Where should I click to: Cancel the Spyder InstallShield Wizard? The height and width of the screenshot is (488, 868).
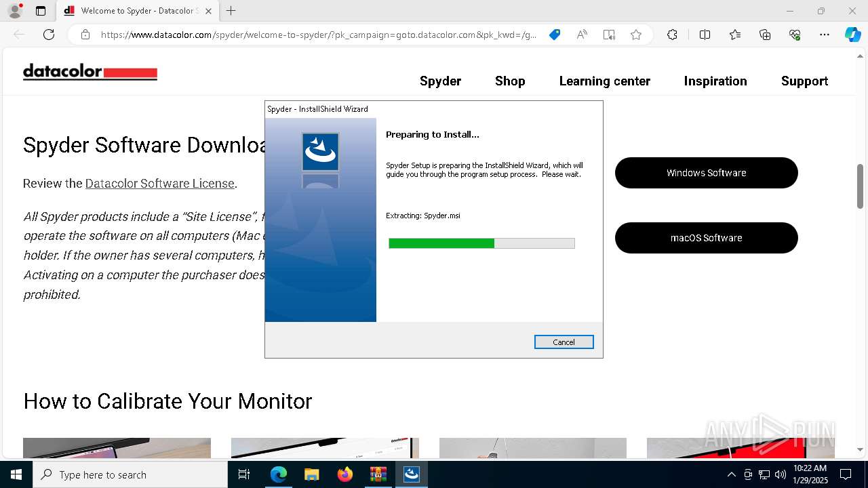tap(564, 342)
